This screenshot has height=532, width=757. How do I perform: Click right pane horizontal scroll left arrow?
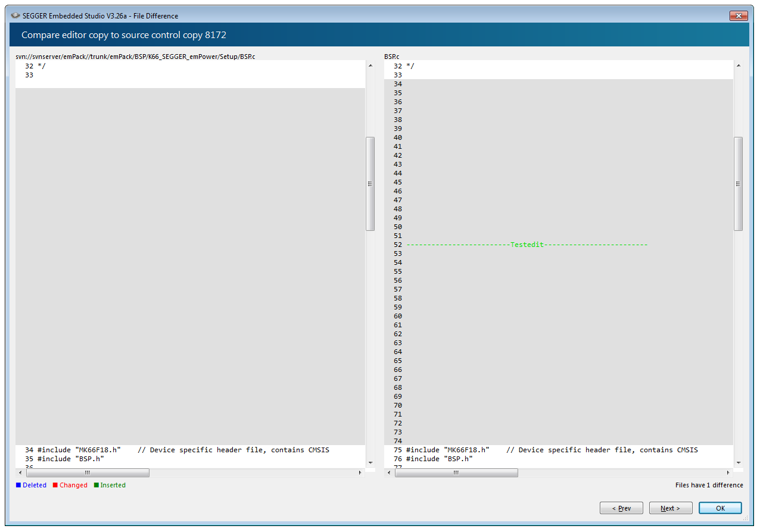point(390,472)
